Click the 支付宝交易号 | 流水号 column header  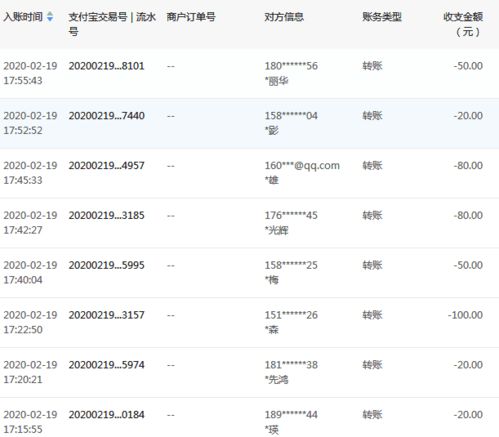click(x=112, y=24)
